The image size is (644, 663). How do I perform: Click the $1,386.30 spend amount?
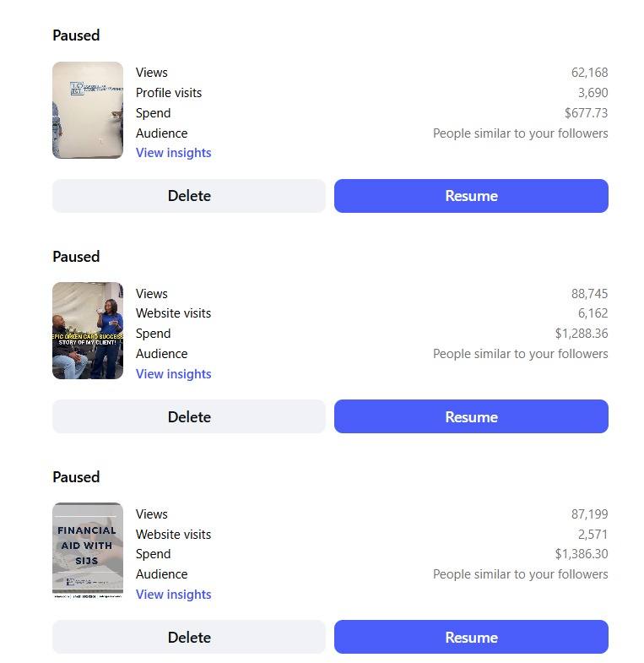[582, 554]
